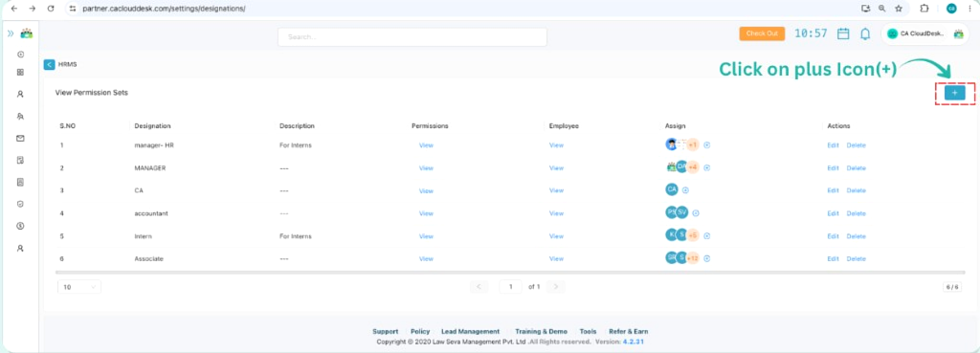Open Refer & Earn footer link
Screen dimensions: 980x353
tap(628, 332)
